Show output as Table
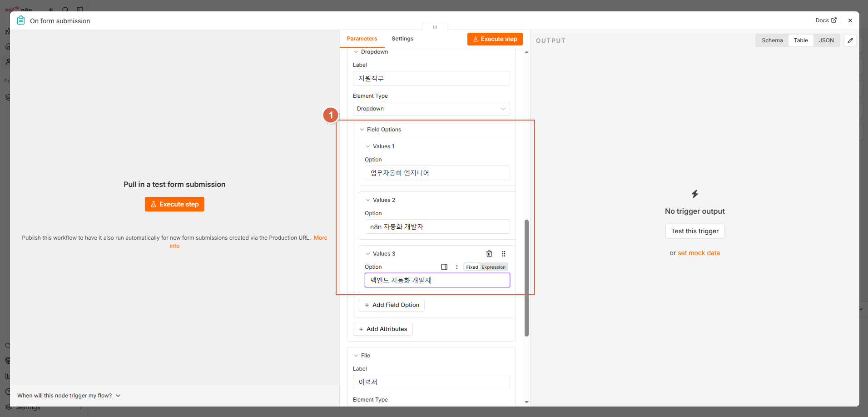Viewport: 868px width, 417px height. coord(801,40)
